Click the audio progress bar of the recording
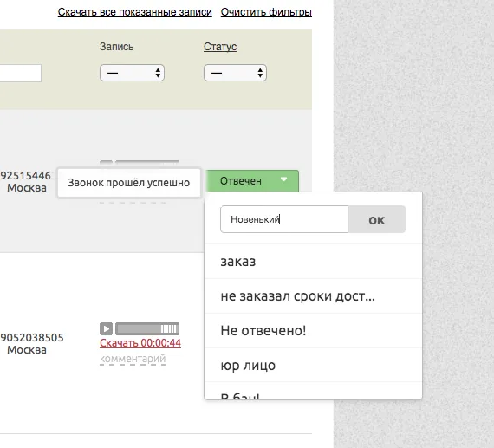The height and width of the screenshot is (448, 494). tap(138, 329)
